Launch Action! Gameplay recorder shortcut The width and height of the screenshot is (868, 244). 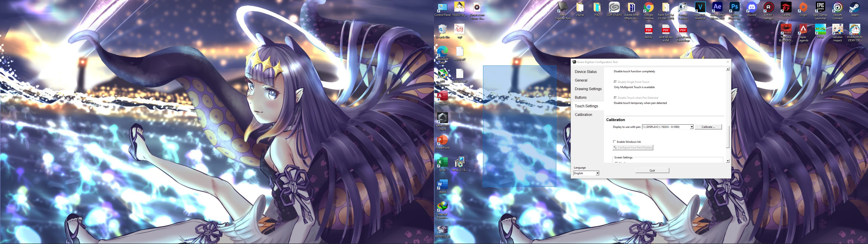pos(769,10)
